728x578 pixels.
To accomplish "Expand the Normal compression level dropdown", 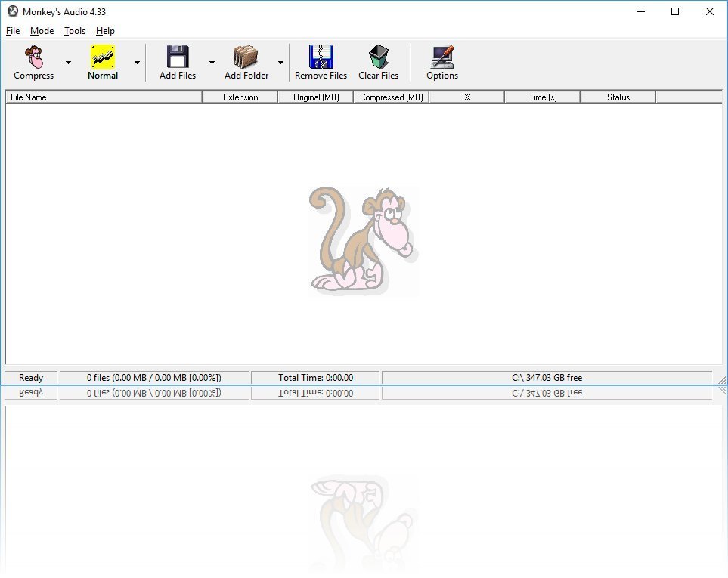I will (x=137, y=63).
